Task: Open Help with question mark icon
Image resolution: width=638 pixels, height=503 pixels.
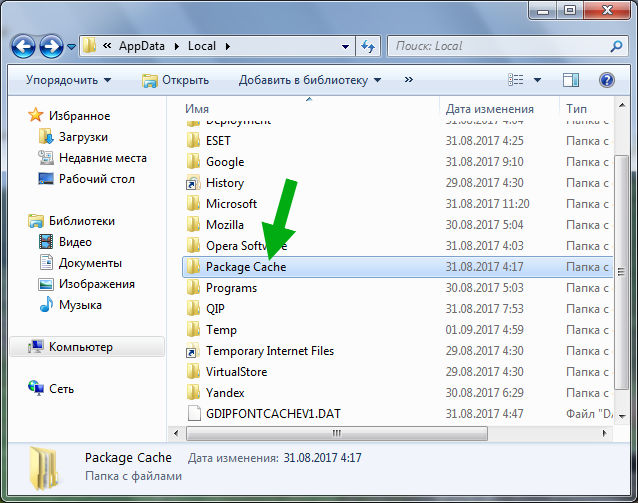Action: (x=606, y=80)
